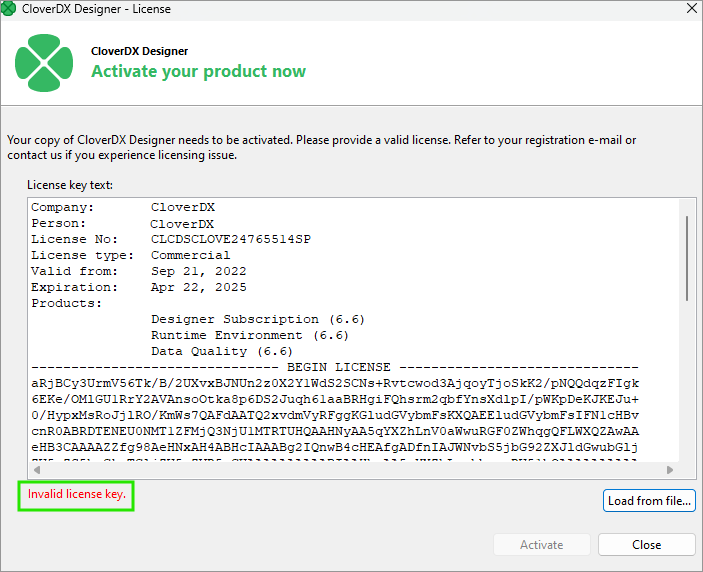This screenshot has height=572, width=703.
Task: Click 'Runtime Environment (6.6)' product line
Action: tap(250, 335)
